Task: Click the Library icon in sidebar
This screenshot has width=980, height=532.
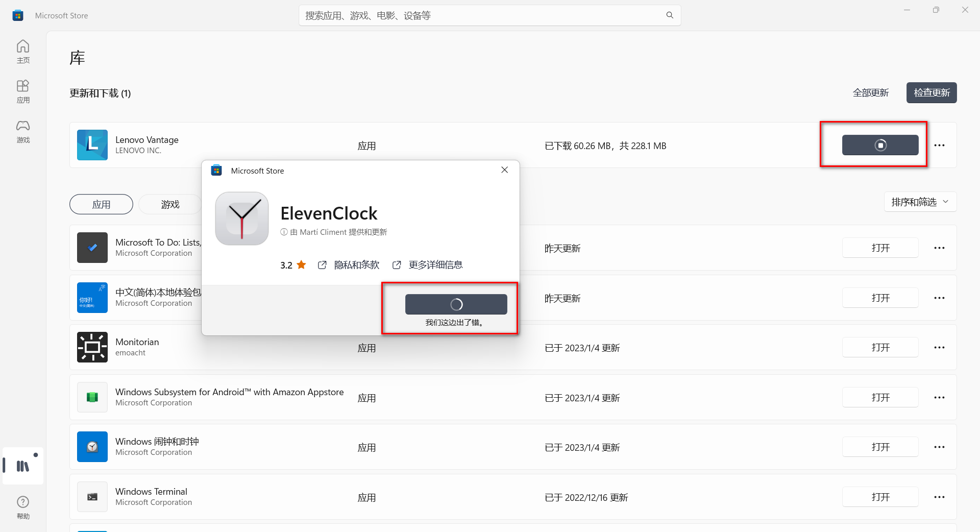Action: click(23, 466)
